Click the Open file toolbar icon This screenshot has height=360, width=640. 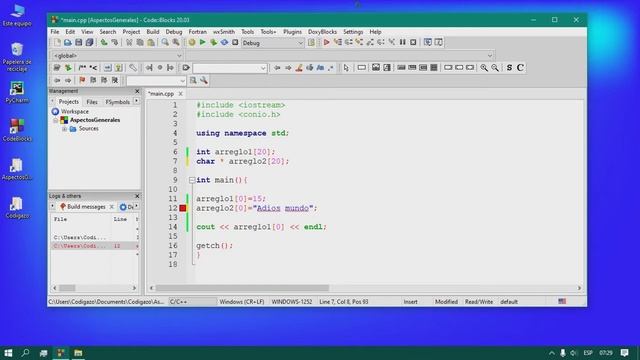[x=67, y=42]
